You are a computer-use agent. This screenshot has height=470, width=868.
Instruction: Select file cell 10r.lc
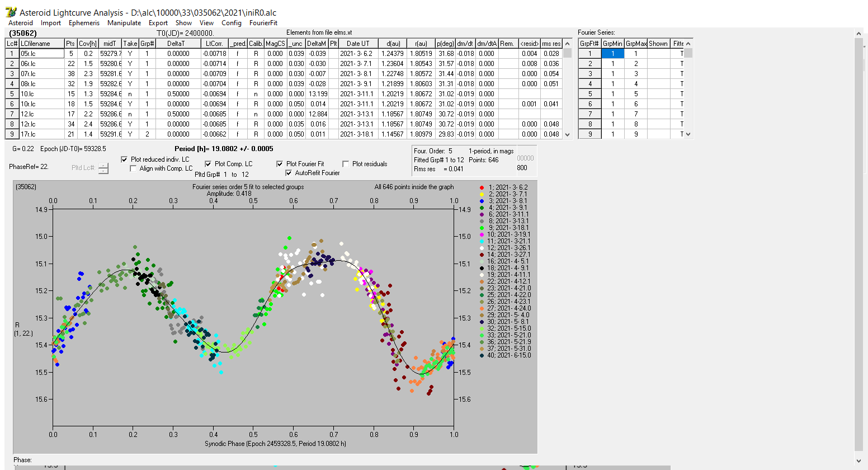click(41, 104)
